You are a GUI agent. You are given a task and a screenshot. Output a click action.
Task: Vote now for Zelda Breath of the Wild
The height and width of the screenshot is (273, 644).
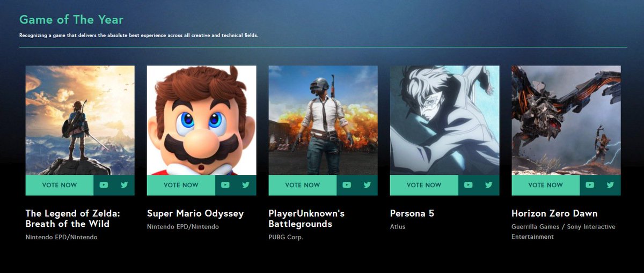click(x=60, y=185)
